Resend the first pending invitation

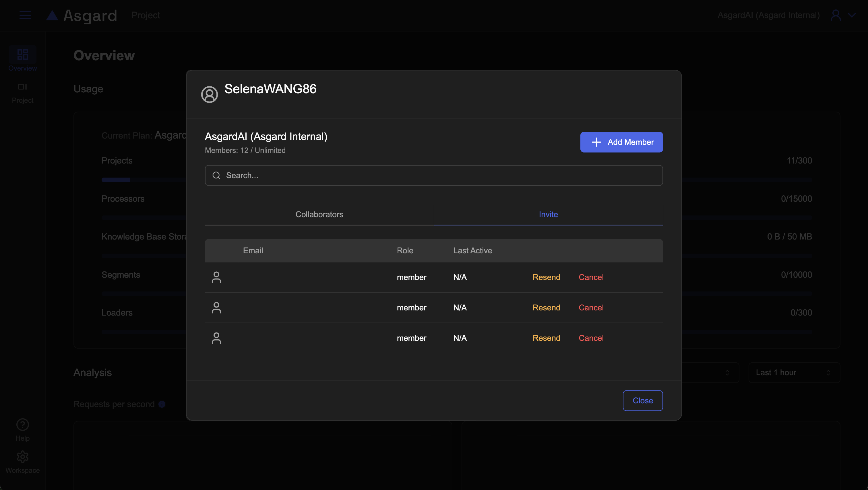click(546, 277)
